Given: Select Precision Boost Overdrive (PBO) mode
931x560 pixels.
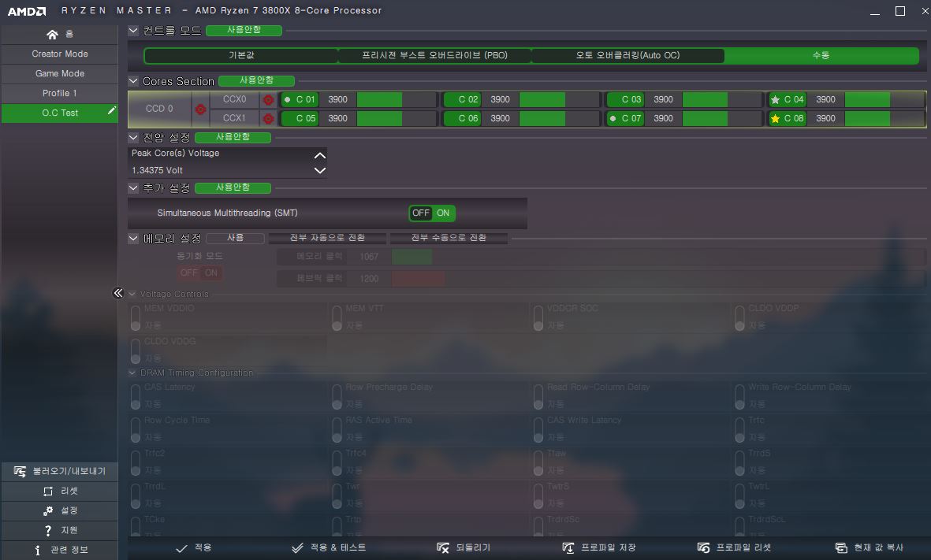Looking at the screenshot, I should pos(434,56).
